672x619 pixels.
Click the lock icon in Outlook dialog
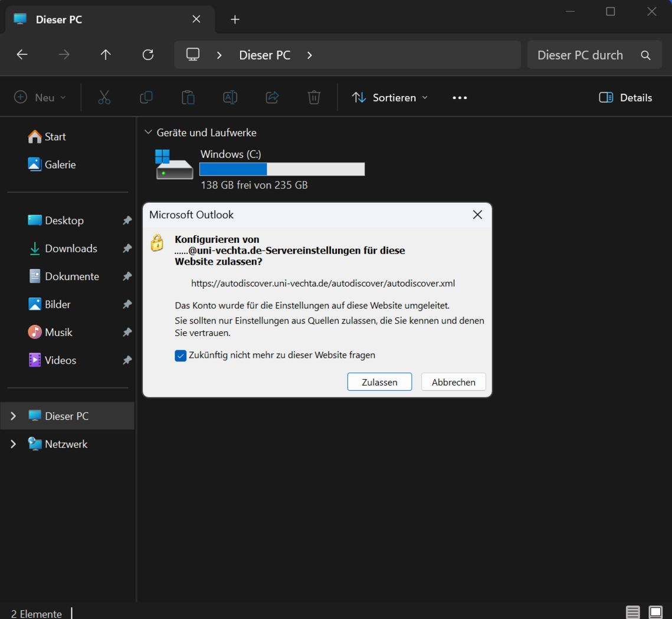pyautogui.click(x=157, y=242)
